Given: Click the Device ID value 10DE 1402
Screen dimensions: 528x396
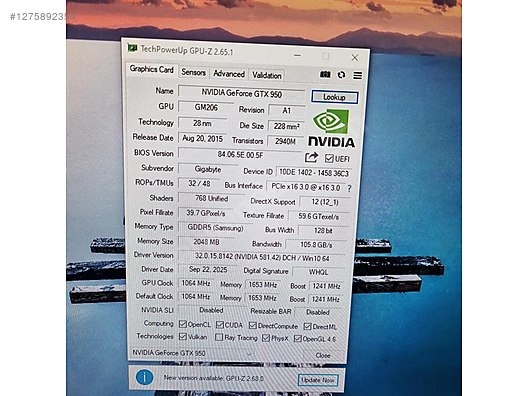Looking at the screenshot, I should click(x=314, y=172).
